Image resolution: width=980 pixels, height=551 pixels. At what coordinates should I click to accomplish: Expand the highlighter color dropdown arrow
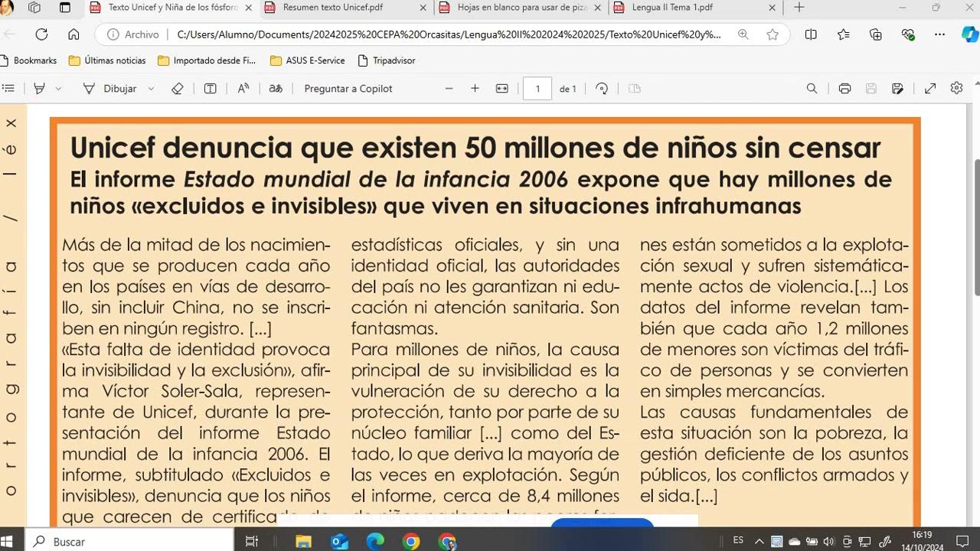(58, 89)
